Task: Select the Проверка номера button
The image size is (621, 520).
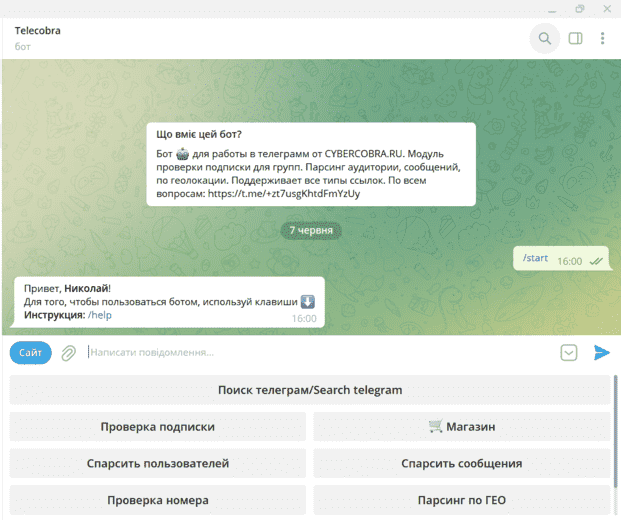Action: click(158, 500)
